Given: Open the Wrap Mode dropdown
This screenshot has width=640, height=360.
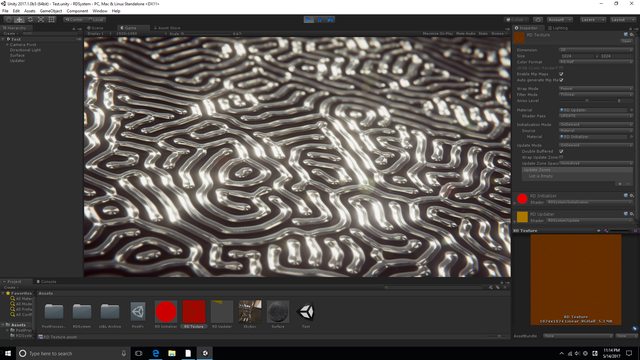Looking at the screenshot, I should [x=596, y=89].
